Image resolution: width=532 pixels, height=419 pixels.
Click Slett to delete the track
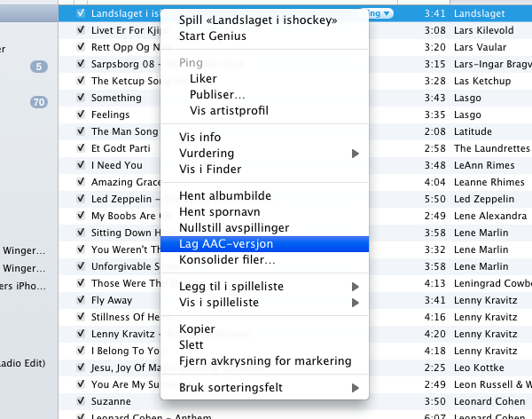(192, 344)
